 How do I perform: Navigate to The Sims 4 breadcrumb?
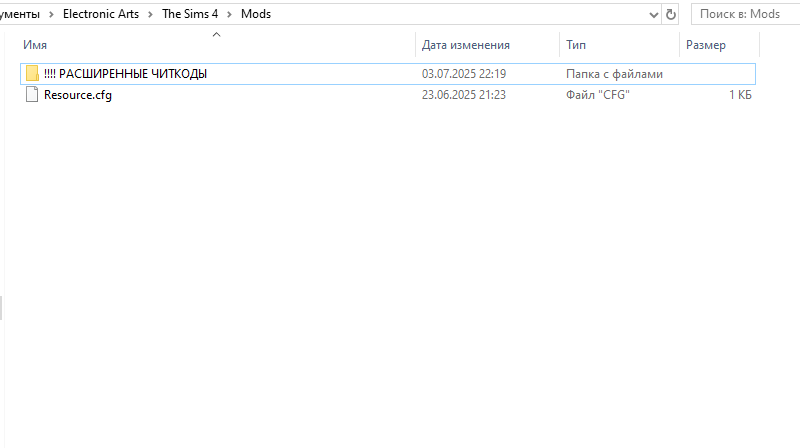190,14
